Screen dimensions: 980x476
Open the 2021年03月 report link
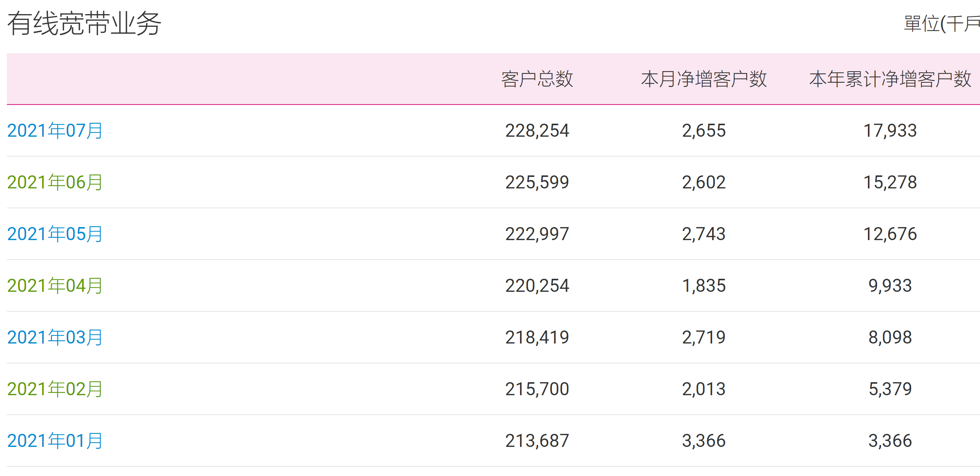[55, 337]
